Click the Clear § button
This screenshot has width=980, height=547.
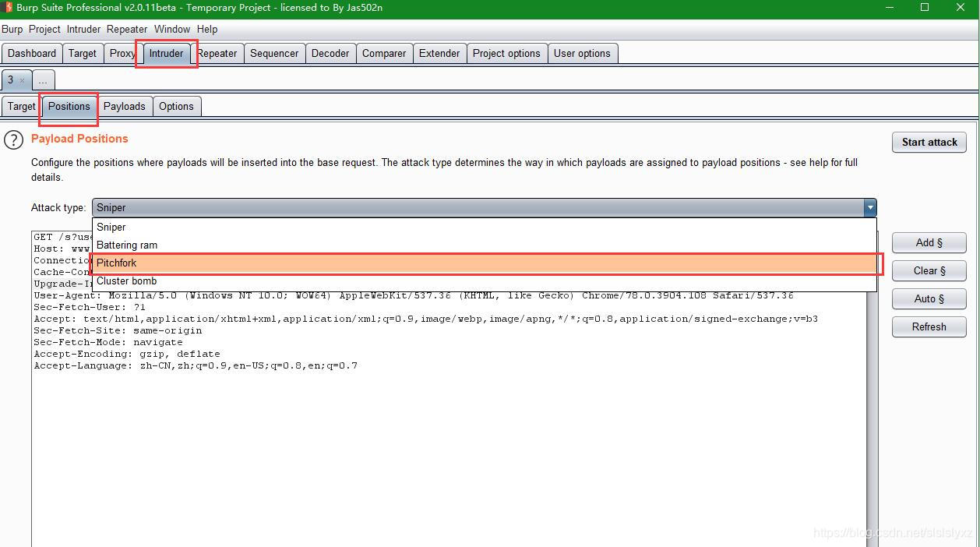click(x=929, y=270)
